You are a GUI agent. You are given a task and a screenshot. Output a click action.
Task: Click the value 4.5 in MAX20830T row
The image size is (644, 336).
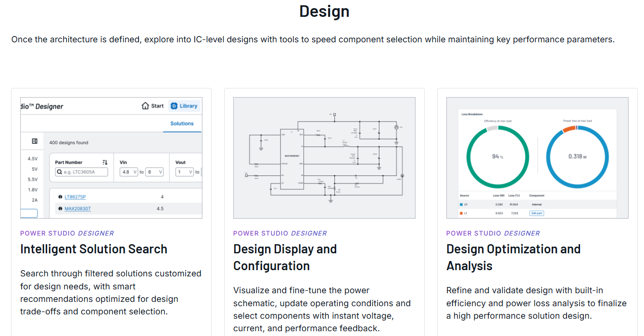click(160, 209)
